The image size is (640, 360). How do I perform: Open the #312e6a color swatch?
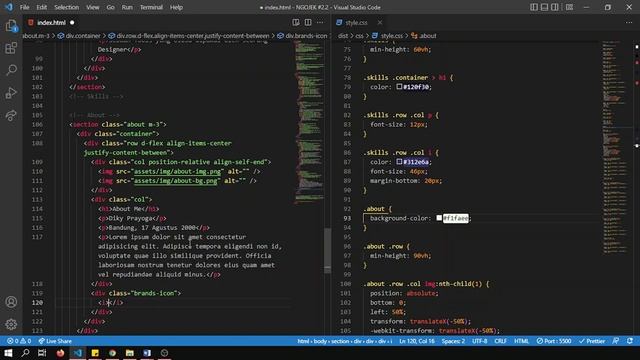click(x=399, y=162)
